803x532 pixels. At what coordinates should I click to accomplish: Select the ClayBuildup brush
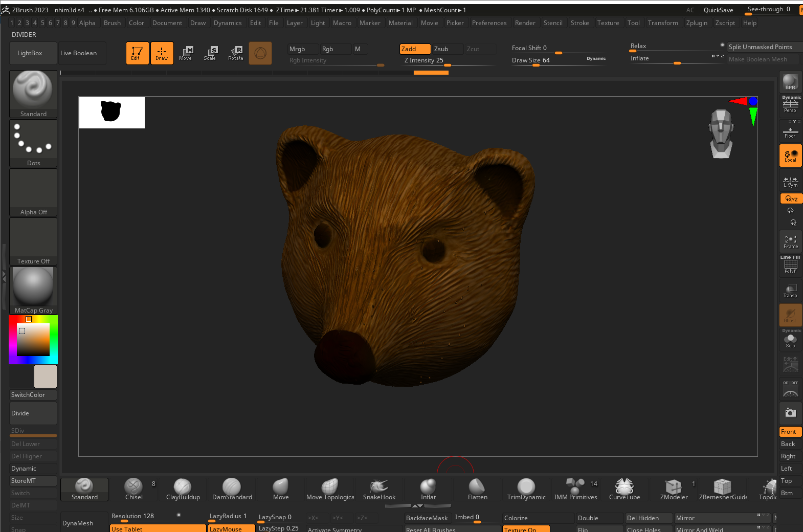[x=183, y=489]
